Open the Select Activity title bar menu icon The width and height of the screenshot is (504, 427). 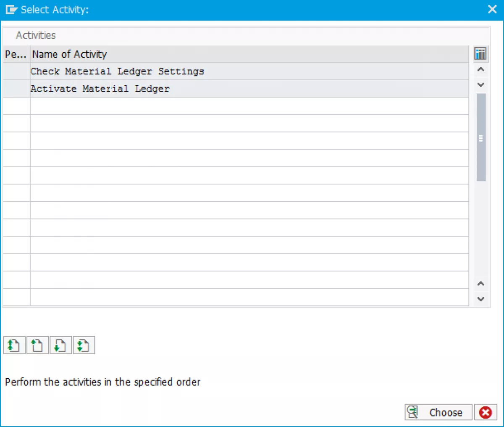pyautogui.click(x=11, y=10)
